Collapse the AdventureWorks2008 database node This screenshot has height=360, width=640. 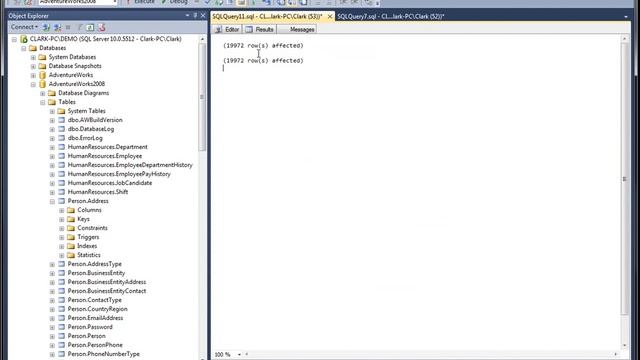pyautogui.click(x=33, y=84)
